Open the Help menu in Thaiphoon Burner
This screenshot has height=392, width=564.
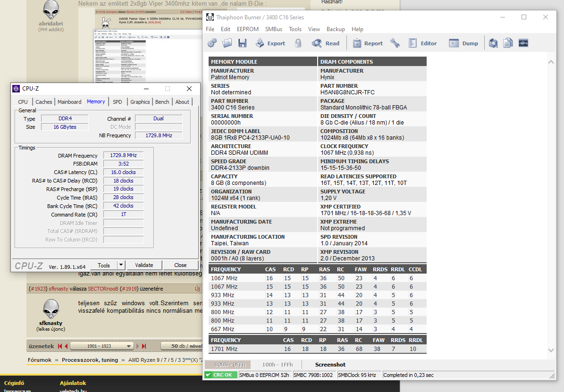tap(357, 29)
